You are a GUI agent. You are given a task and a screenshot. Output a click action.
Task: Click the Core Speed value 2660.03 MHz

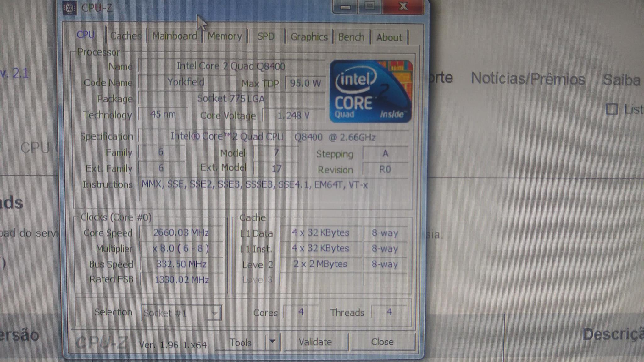click(181, 233)
